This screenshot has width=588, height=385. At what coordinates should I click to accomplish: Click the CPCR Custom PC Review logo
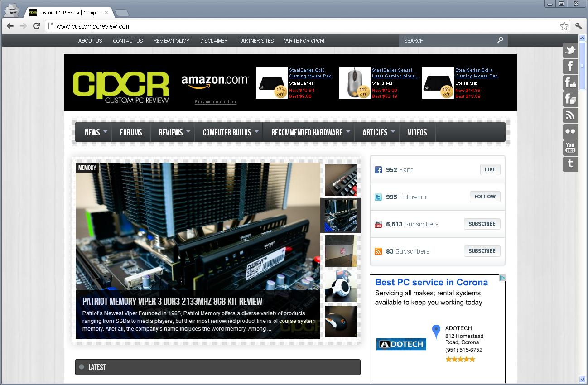[120, 87]
